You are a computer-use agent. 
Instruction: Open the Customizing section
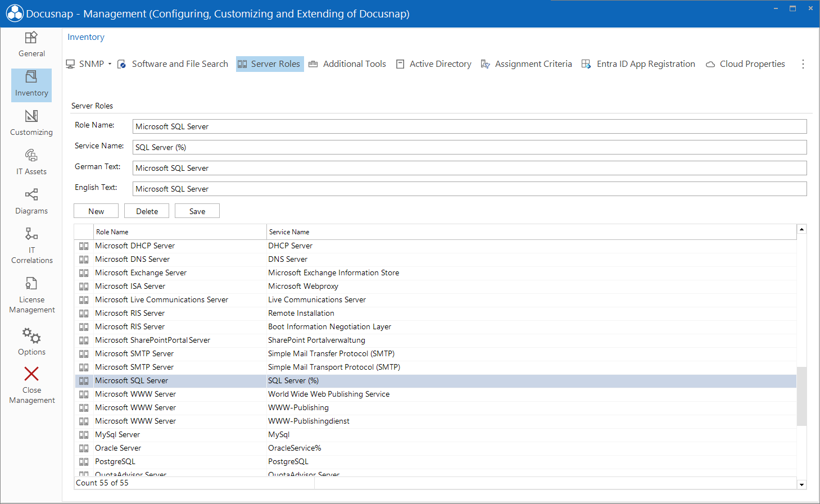pos(31,124)
